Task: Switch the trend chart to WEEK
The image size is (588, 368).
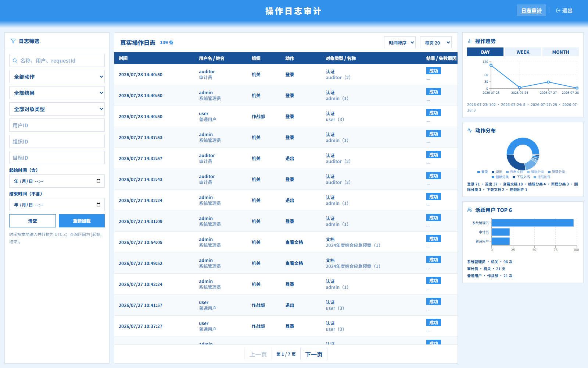Action: tap(523, 52)
